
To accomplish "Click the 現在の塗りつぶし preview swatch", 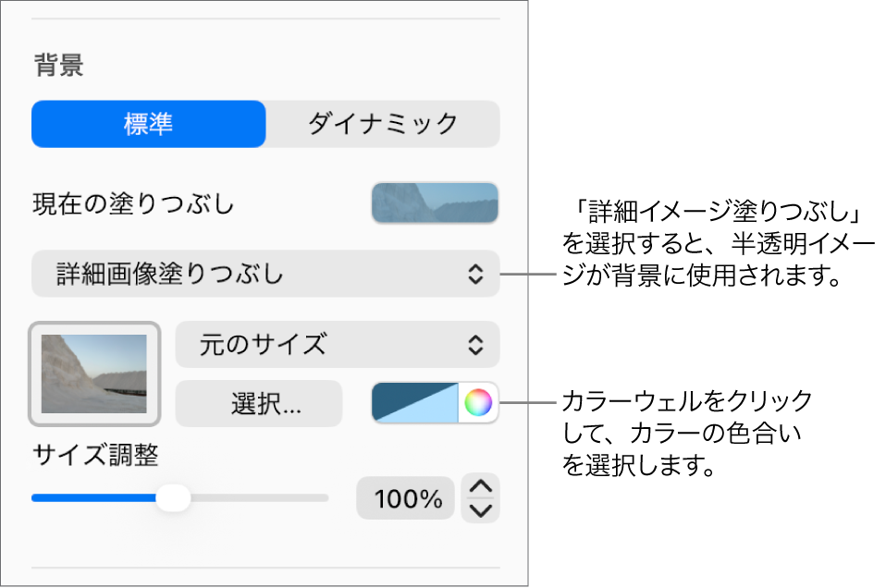I will 434,202.
